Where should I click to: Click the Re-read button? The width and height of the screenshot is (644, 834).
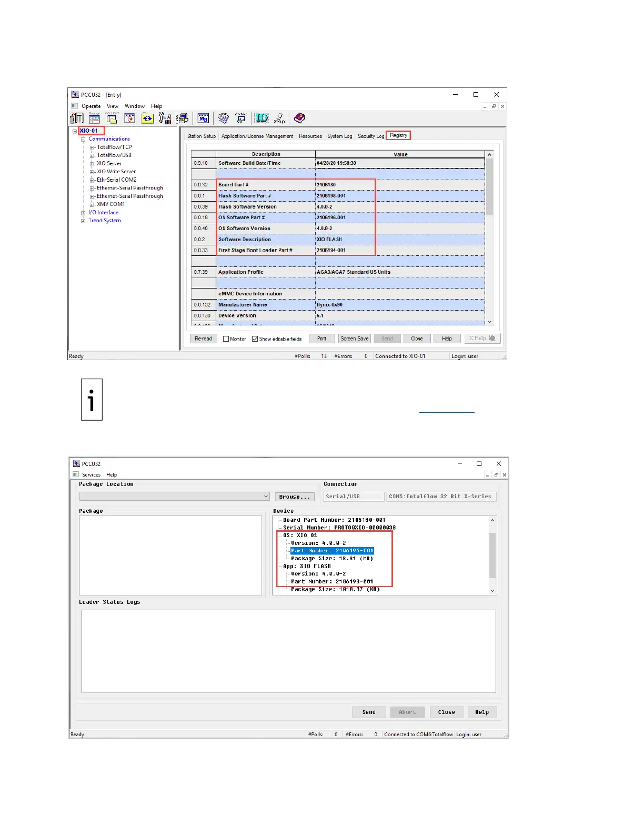203,339
